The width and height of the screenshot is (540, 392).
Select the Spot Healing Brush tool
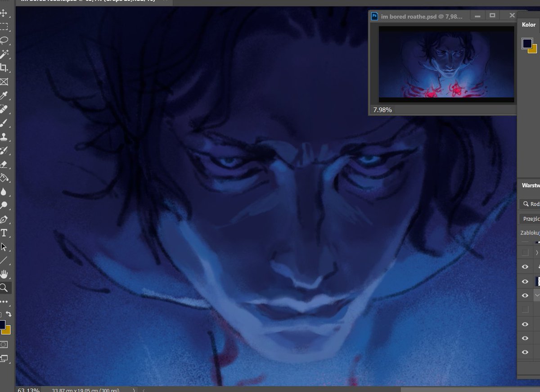click(4, 109)
